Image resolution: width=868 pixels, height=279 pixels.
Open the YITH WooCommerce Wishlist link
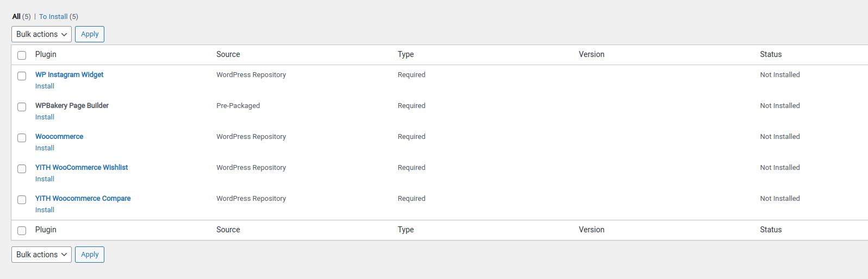point(82,168)
